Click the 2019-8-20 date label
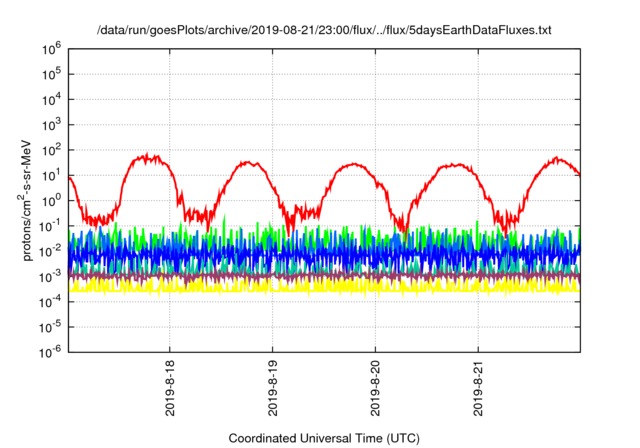Screen dimensions: 640x448 pos(376,388)
